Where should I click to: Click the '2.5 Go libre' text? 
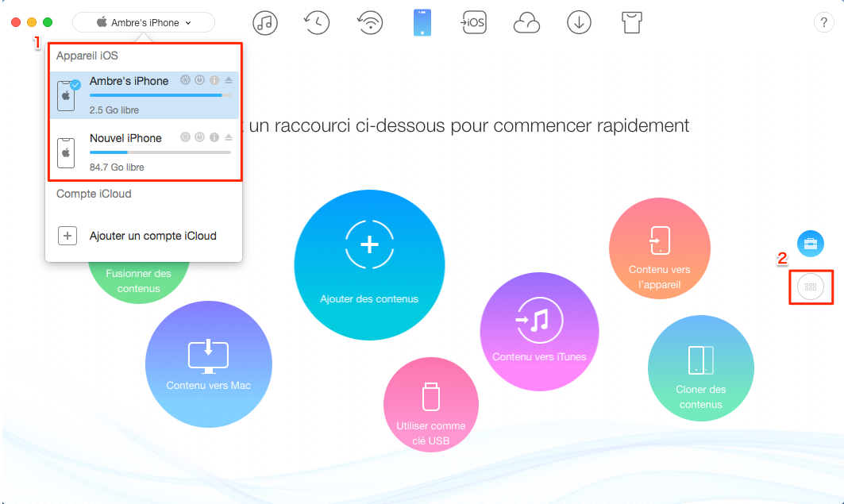(114, 110)
